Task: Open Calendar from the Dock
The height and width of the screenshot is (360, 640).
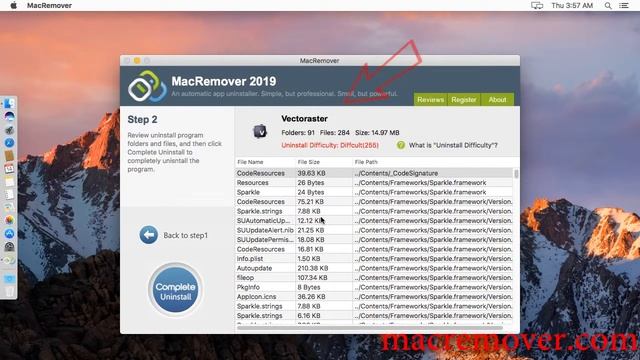Action: (9, 169)
